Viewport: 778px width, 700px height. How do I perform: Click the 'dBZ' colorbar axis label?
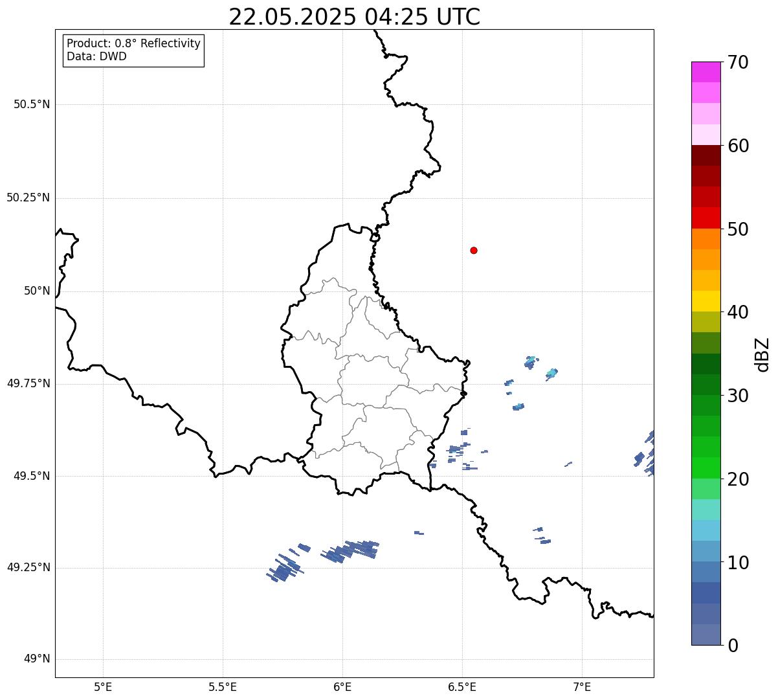pyautogui.click(x=762, y=354)
